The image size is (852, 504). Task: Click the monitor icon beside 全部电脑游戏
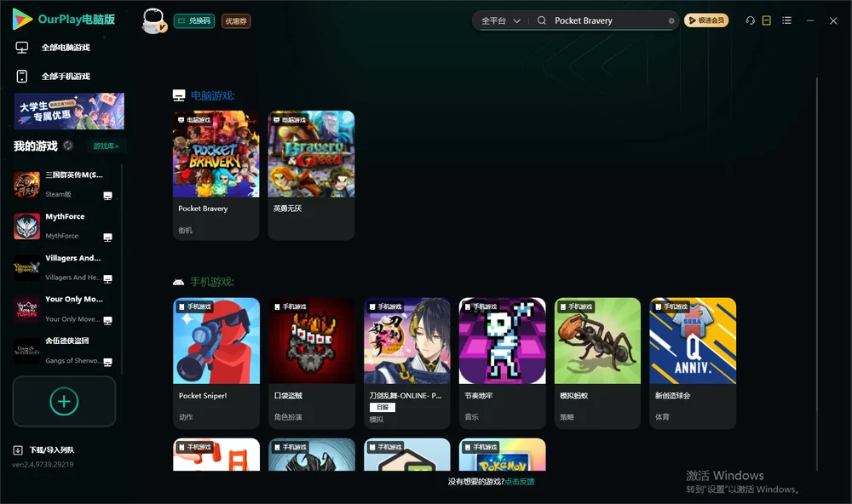click(x=22, y=48)
